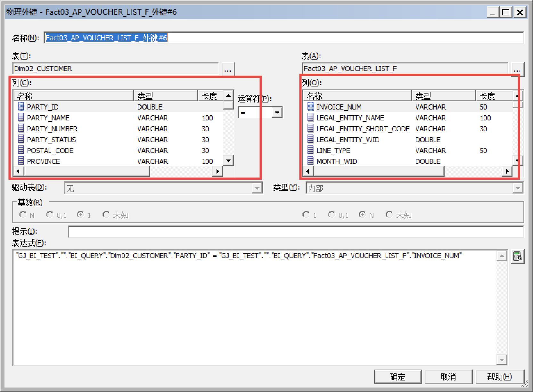This screenshot has height=392, width=533.
Task: Open the 类型 join type dropdown
Action: pyautogui.click(x=518, y=188)
